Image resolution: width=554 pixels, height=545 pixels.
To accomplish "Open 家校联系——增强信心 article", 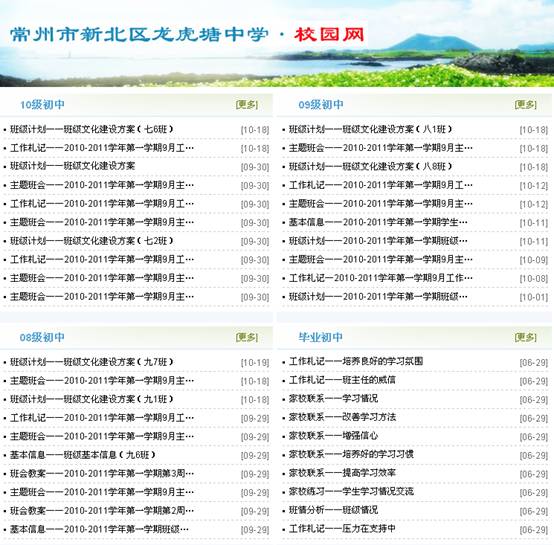I will 334,436.
